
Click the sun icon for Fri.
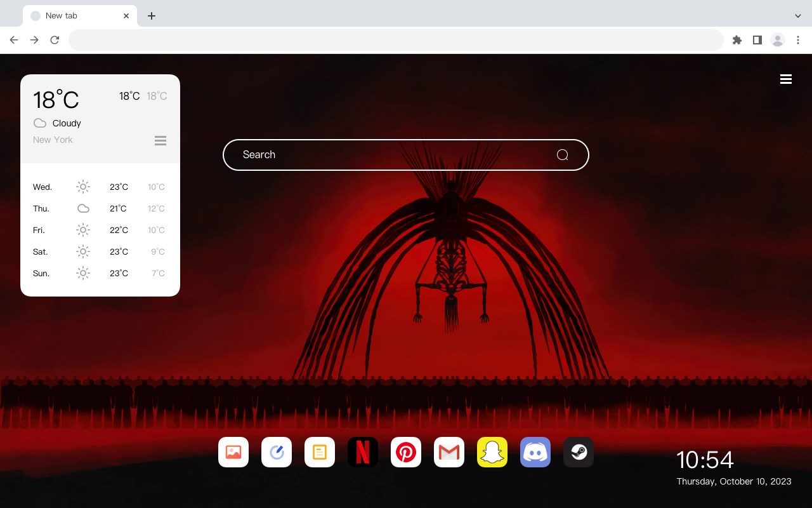click(83, 230)
